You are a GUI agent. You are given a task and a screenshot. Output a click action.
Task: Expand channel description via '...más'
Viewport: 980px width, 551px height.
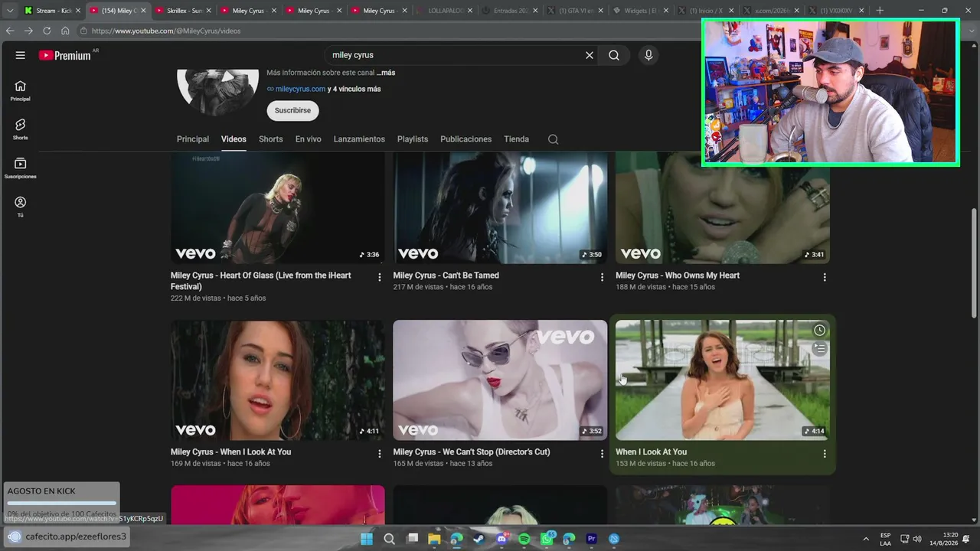coord(386,73)
